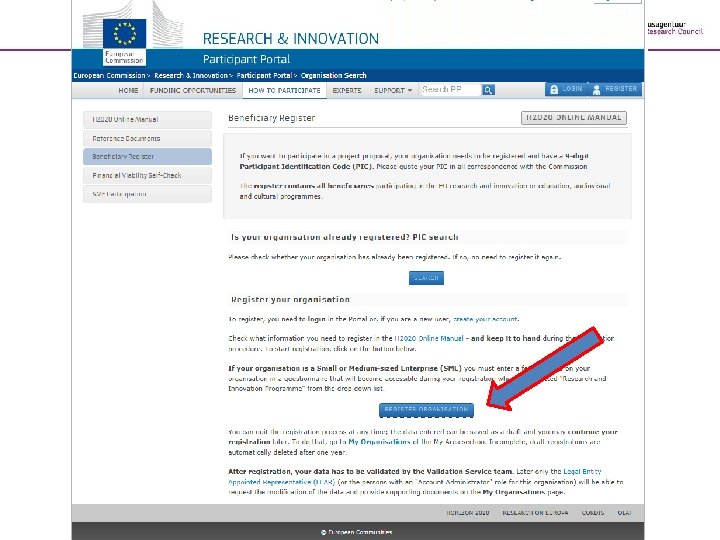Click RESEARCH ON EUROPA footer link
Viewport: 720px width, 540px height.
[535, 513]
